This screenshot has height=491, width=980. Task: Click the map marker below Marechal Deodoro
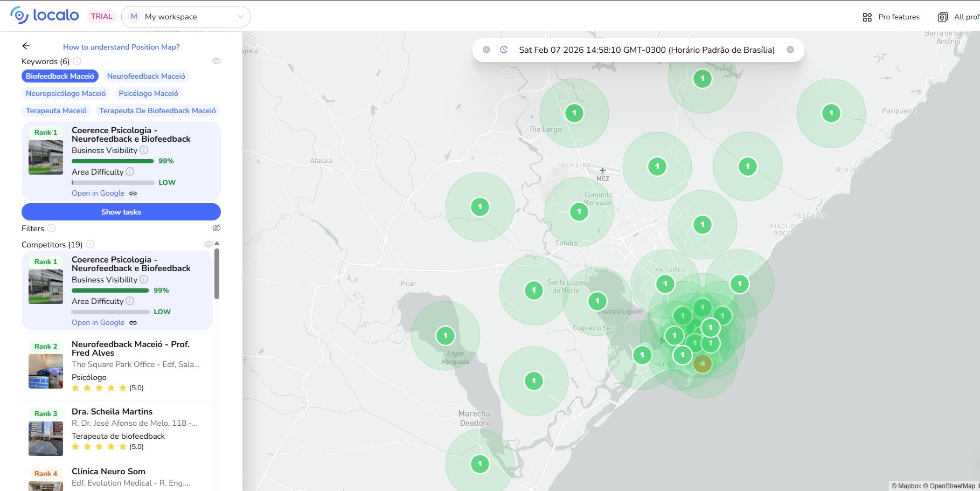tap(480, 464)
